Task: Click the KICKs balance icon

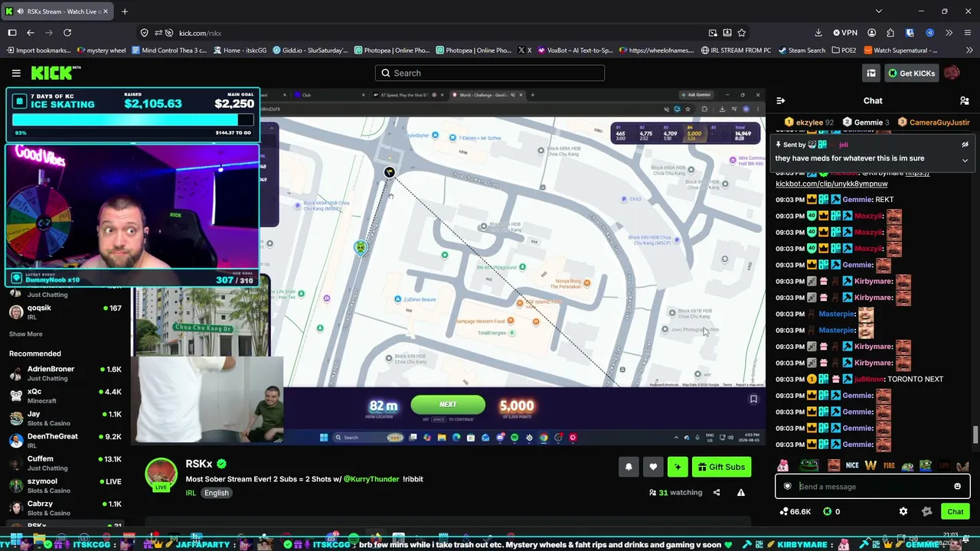Action: (x=826, y=511)
